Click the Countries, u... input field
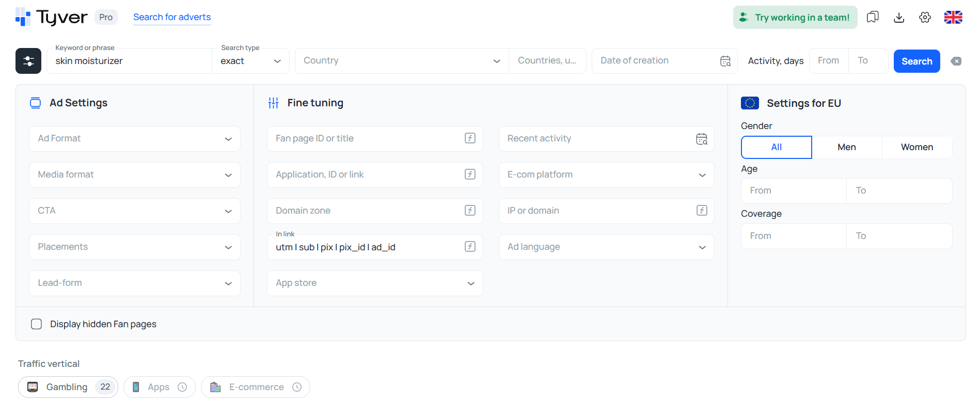The width and height of the screenshot is (980, 402). pos(547,61)
